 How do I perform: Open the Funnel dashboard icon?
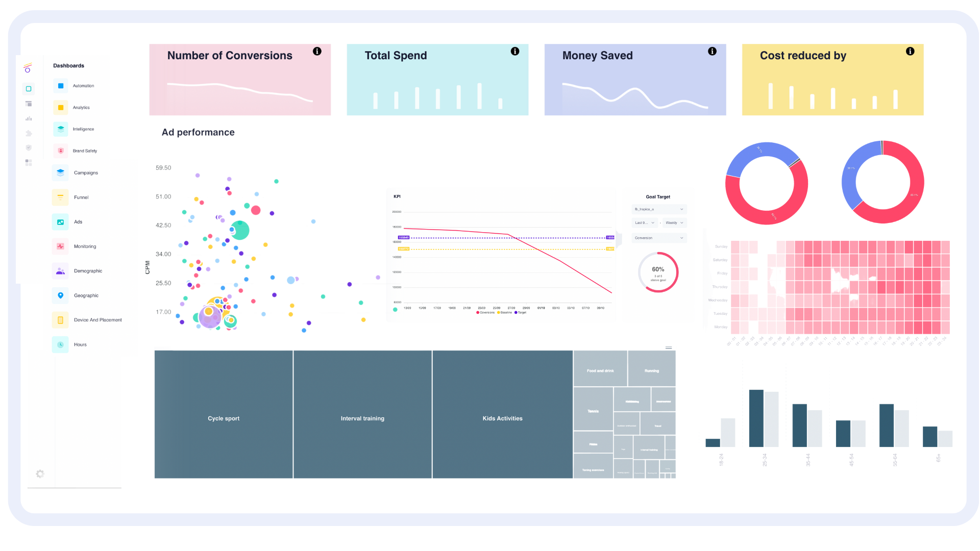tap(60, 197)
